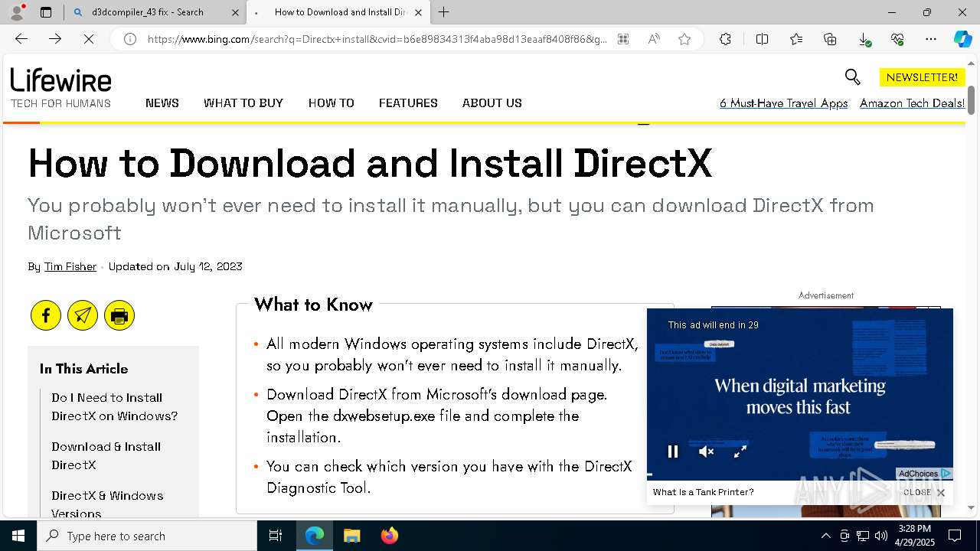
Task: Expand the video ad to fullscreen
Action: (x=740, y=452)
